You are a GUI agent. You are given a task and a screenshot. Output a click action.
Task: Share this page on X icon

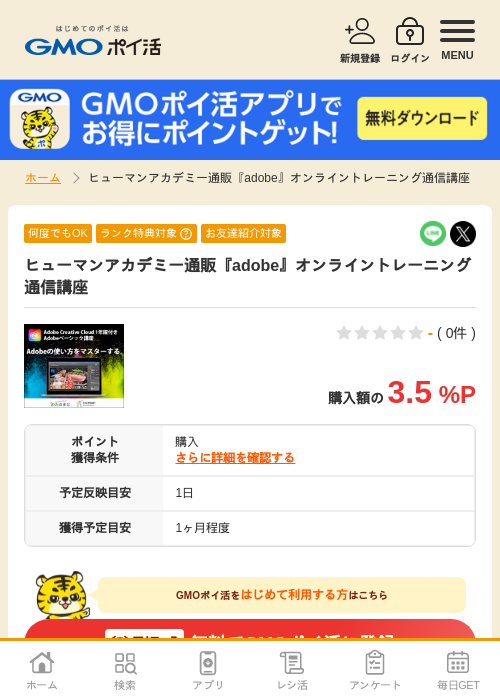[x=463, y=233]
